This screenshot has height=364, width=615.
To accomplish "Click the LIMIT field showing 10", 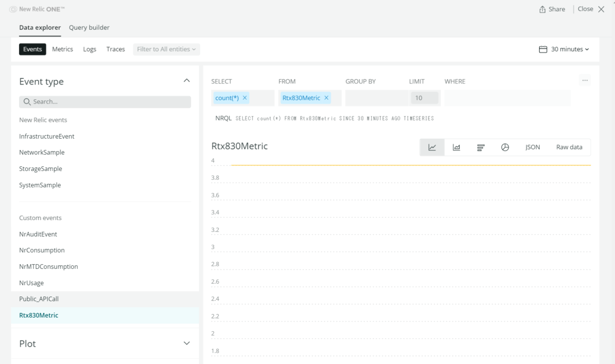I will [x=424, y=98].
